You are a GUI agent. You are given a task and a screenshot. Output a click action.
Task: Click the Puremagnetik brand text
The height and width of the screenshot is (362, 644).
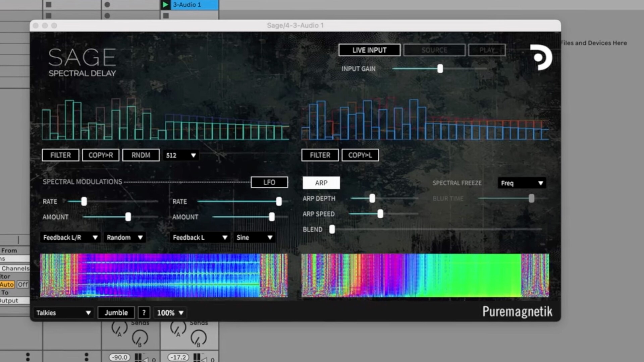(x=517, y=312)
